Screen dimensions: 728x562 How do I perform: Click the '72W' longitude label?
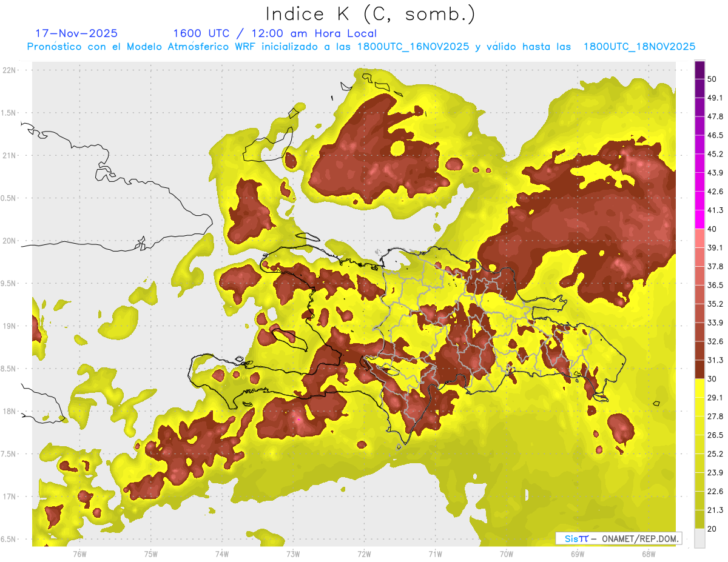click(x=364, y=554)
